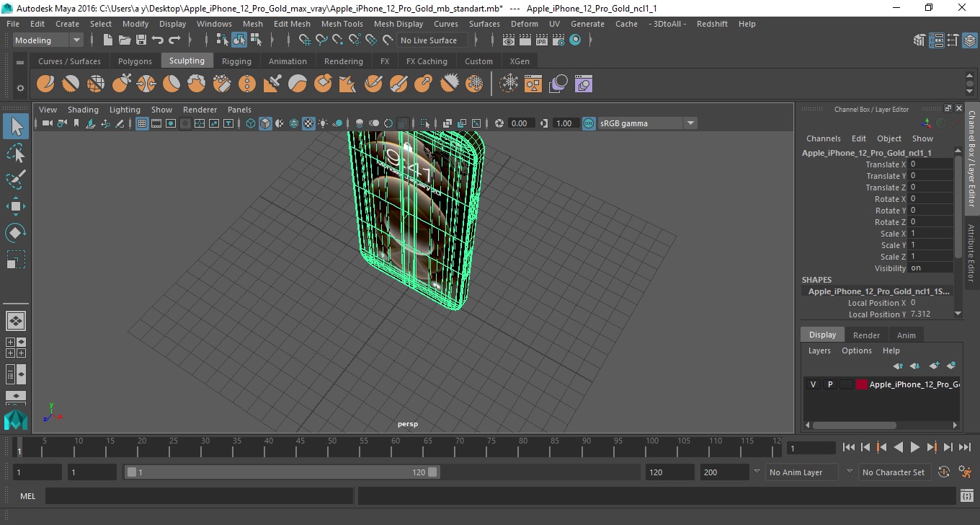Toggle use all lights in viewport

coord(323,123)
